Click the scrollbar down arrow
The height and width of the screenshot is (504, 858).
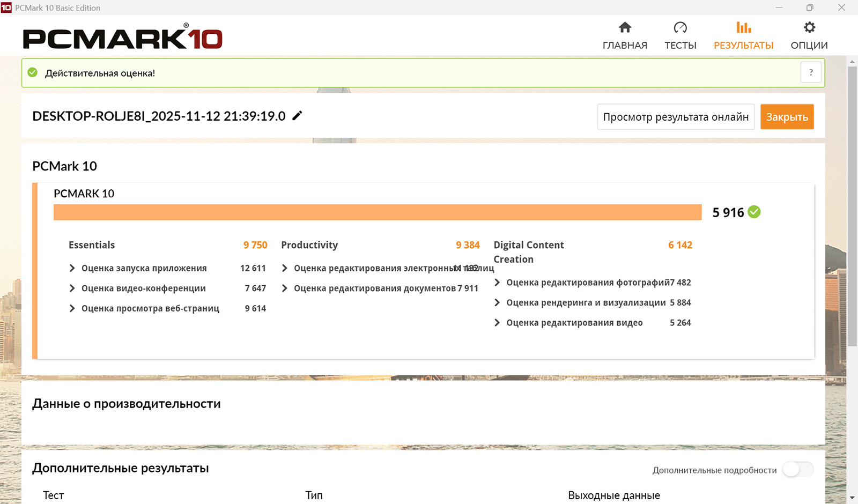[x=852, y=498]
